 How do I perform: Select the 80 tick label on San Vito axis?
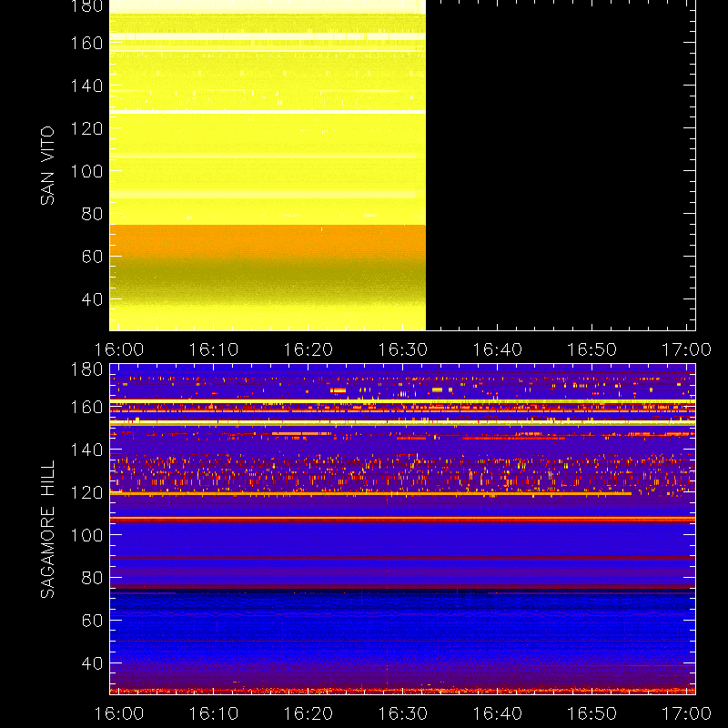click(x=92, y=214)
